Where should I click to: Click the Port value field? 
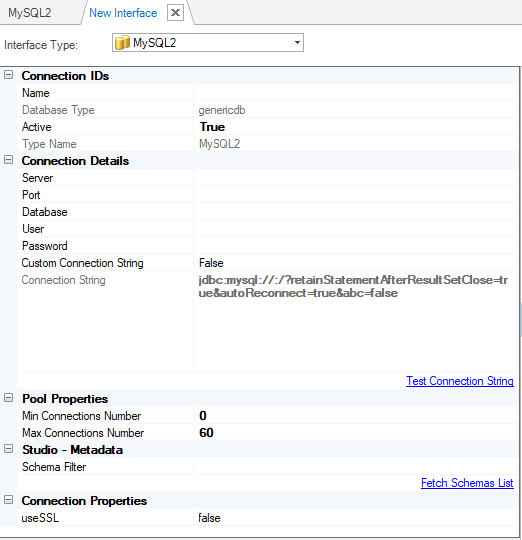tap(356, 195)
